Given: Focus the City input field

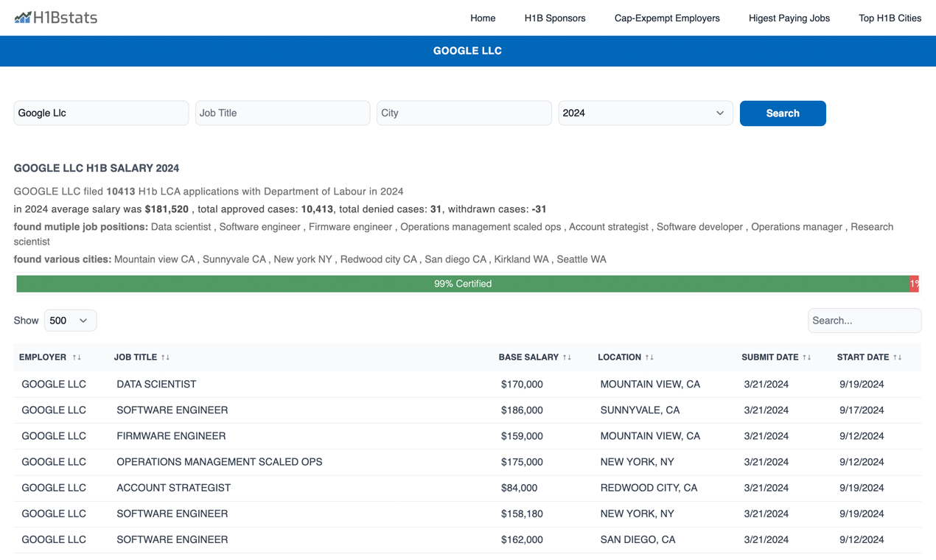Looking at the screenshot, I should pos(464,113).
